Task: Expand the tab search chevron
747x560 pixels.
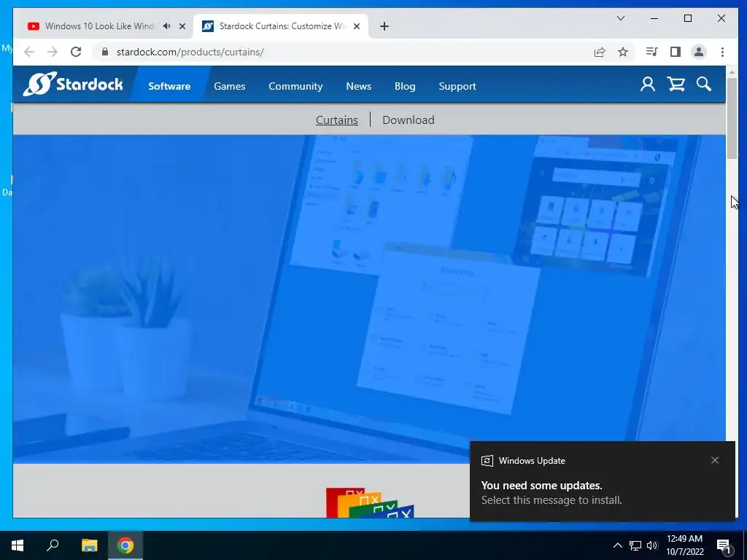Action: click(x=621, y=18)
